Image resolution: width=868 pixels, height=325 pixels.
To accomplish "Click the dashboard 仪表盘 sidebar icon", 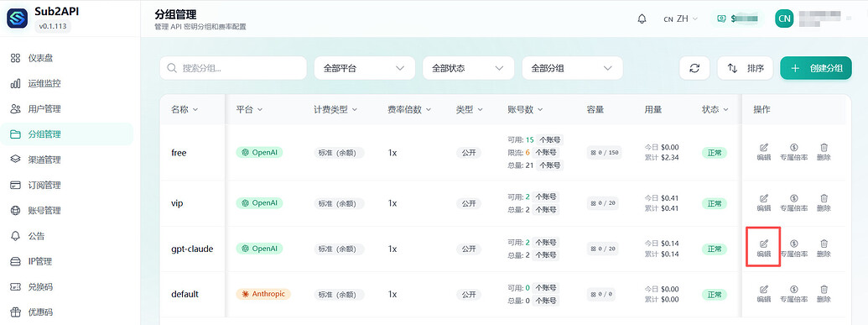I will pyautogui.click(x=15, y=58).
